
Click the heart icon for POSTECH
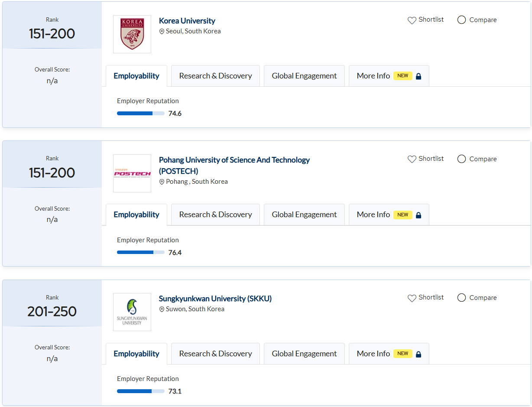pos(412,159)
